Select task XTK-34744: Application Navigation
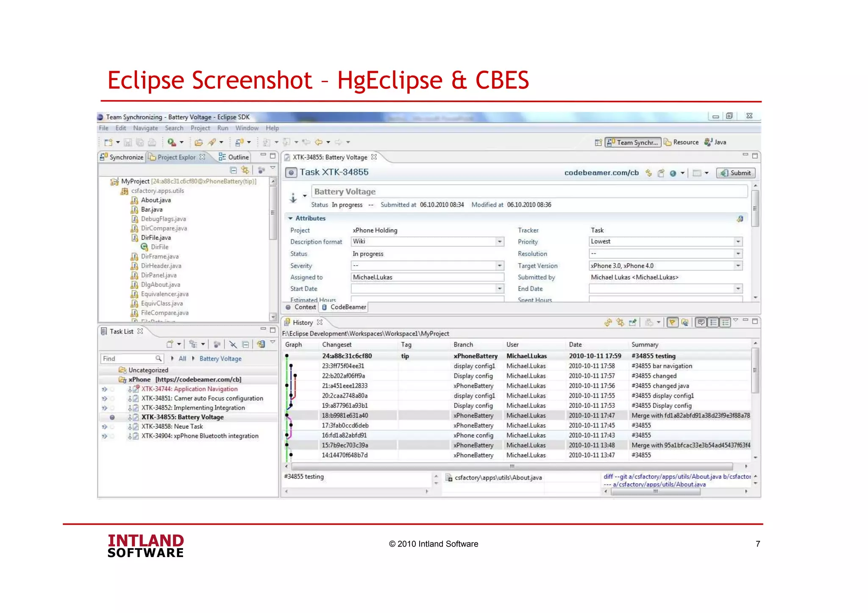The width and height of the screenshot is (868, 613). click(x=189, y=389)
